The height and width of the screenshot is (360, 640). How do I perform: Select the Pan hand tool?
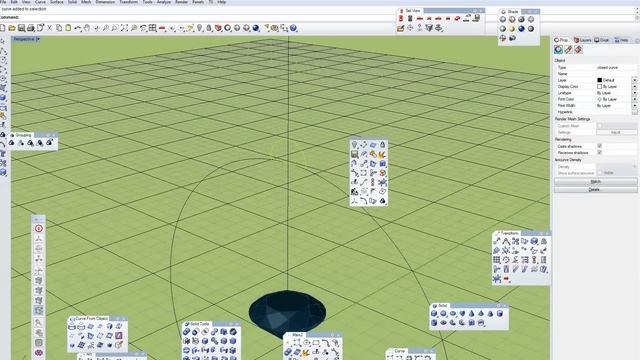(87, 28)
